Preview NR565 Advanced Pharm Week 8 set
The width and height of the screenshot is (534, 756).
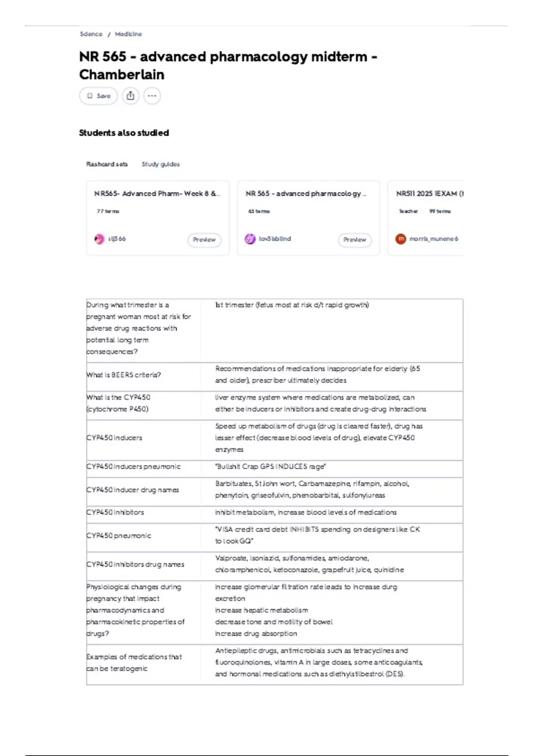tap(204, 240)
